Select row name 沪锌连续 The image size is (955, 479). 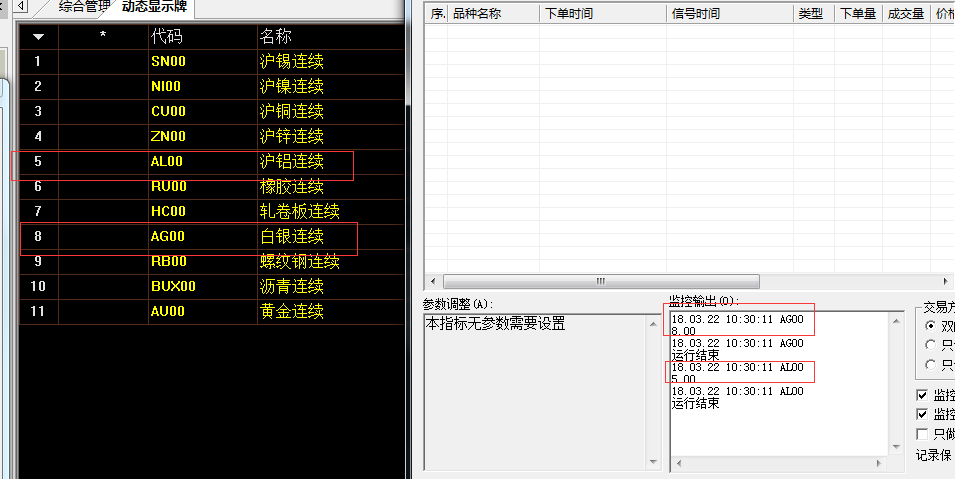click(x=291, y=137)
